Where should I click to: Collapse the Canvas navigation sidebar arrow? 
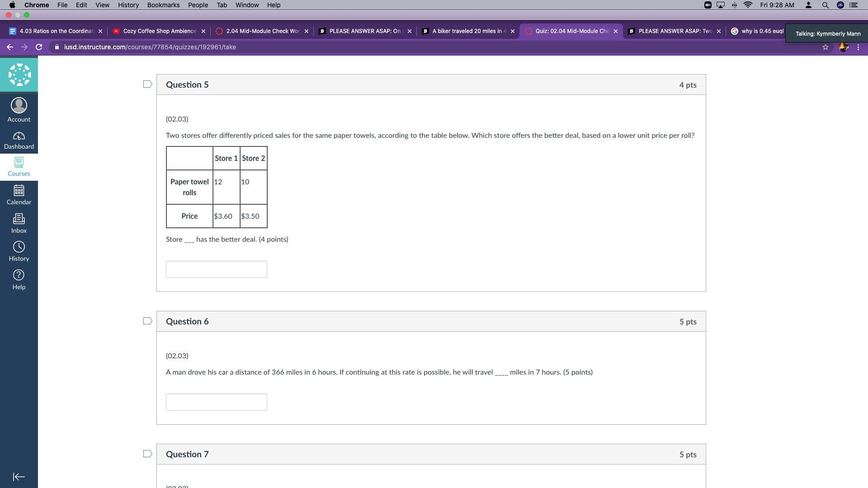[19, 477]
